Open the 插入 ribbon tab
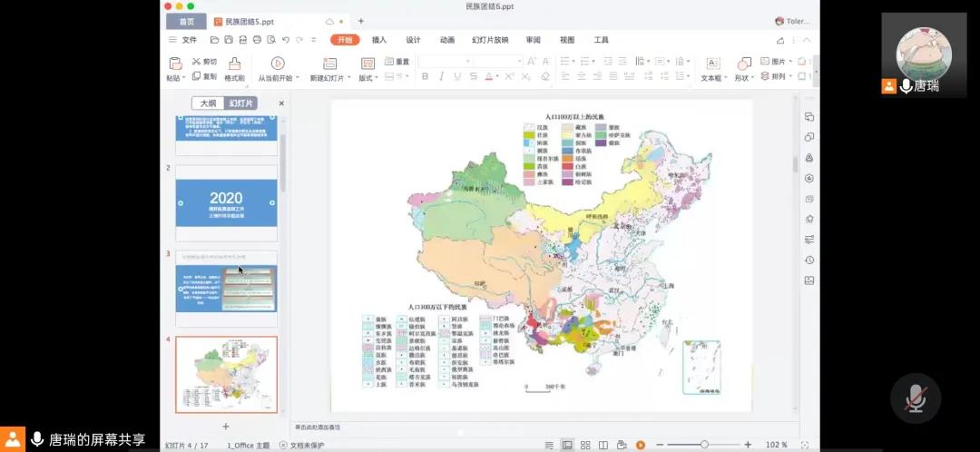This screenshot has width=980, height=452. click(x=379, y=40)
